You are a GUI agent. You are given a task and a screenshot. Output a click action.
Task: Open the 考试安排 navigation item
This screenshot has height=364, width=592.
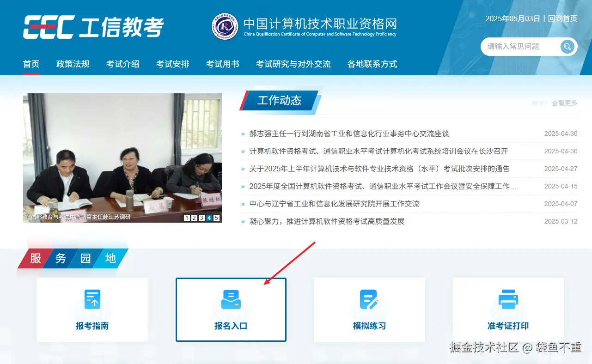pyautogui.click(x=172, y=64)
